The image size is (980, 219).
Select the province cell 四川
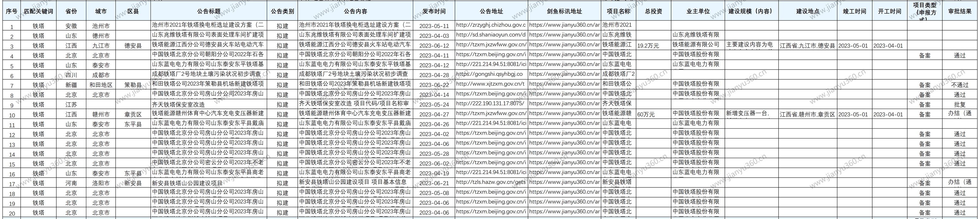point(71,75)
